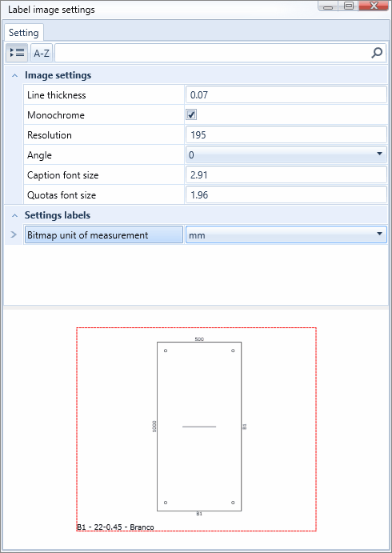Click the Caption font size field
Screen dimensions: 392x553
[286, 175]
